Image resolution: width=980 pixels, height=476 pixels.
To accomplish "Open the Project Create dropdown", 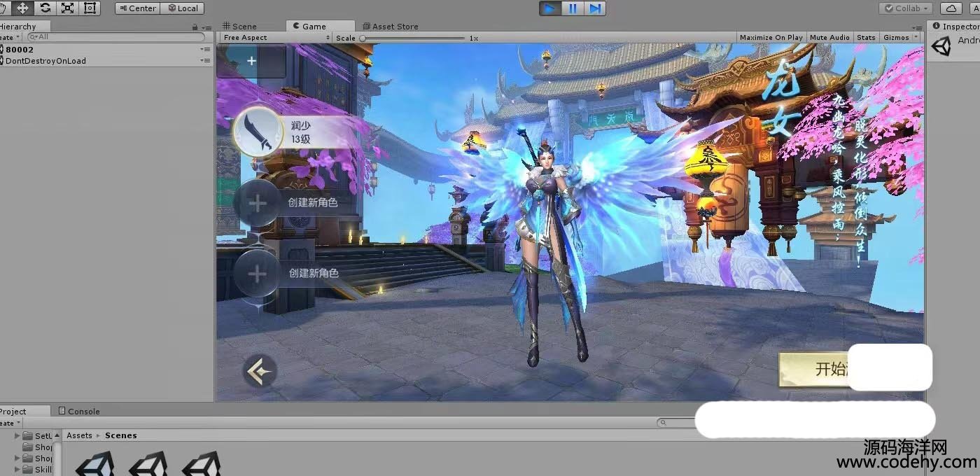I will click(x=10, y=423).
